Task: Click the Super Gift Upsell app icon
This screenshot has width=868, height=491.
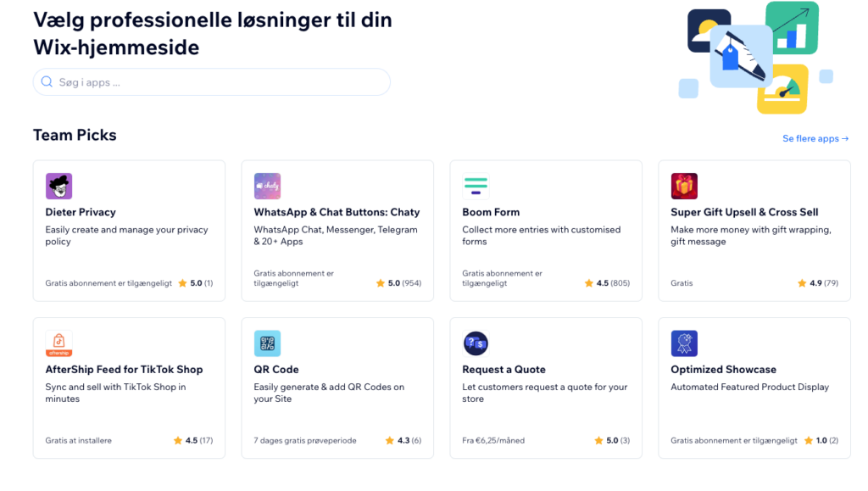Action: 684,186
